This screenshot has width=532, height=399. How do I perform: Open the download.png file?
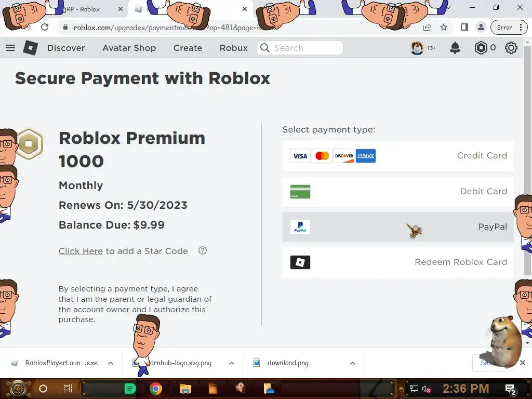tap(288, 363)
